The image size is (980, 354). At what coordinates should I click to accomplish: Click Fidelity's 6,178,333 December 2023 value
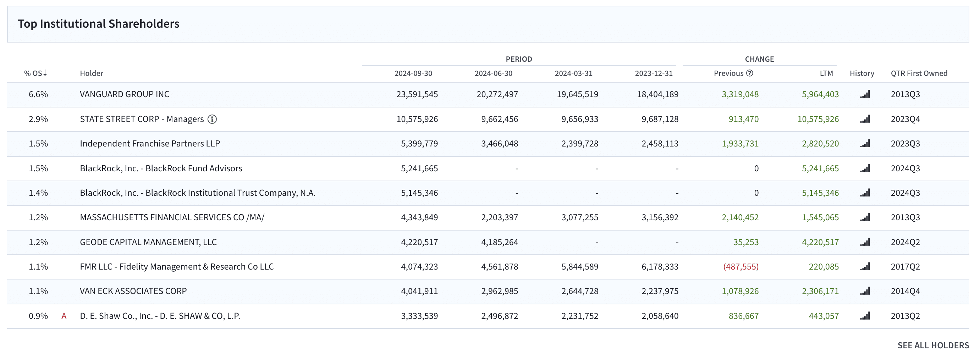(x=660, y=266)
